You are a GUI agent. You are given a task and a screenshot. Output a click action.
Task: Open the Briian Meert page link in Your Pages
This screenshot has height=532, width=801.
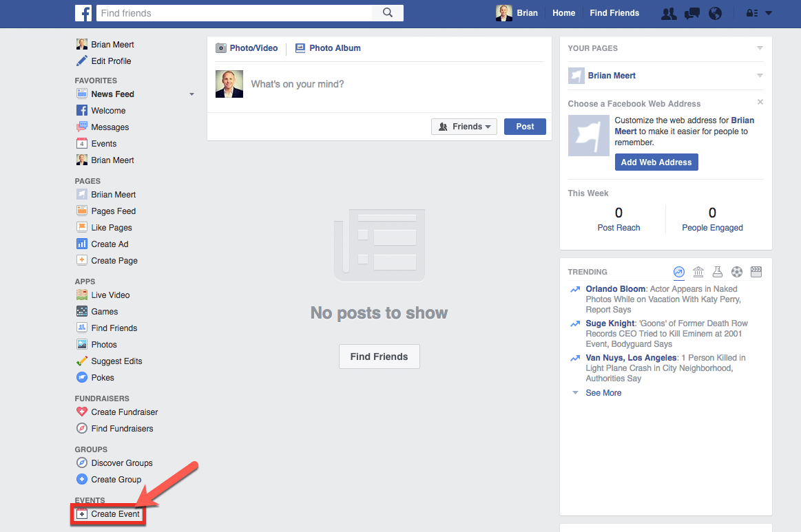tap(612, 76)
